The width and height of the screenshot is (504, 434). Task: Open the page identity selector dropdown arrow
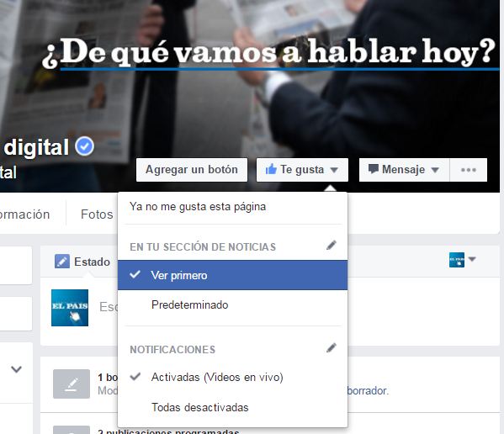point(472,259)
